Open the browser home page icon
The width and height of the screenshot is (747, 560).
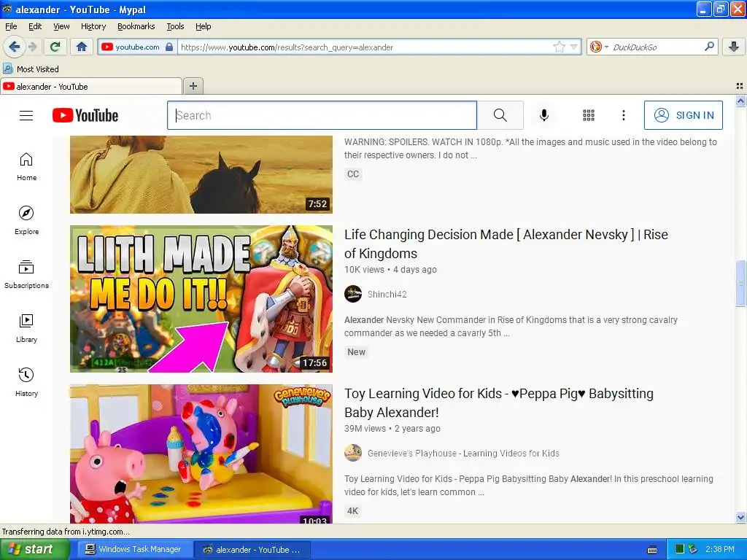coord(82,47)
